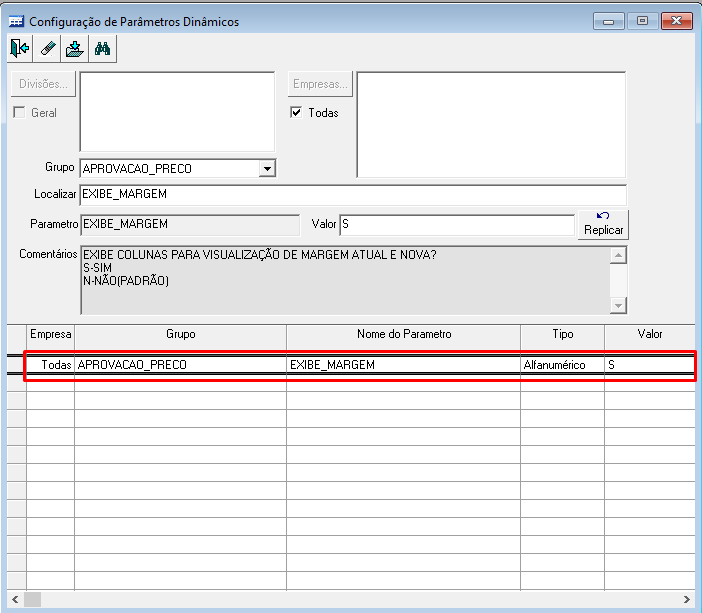This screenshot has width=702, height=613.
Task: Select the Alfanumérico grid cell
Action: (x=562, y=365)
